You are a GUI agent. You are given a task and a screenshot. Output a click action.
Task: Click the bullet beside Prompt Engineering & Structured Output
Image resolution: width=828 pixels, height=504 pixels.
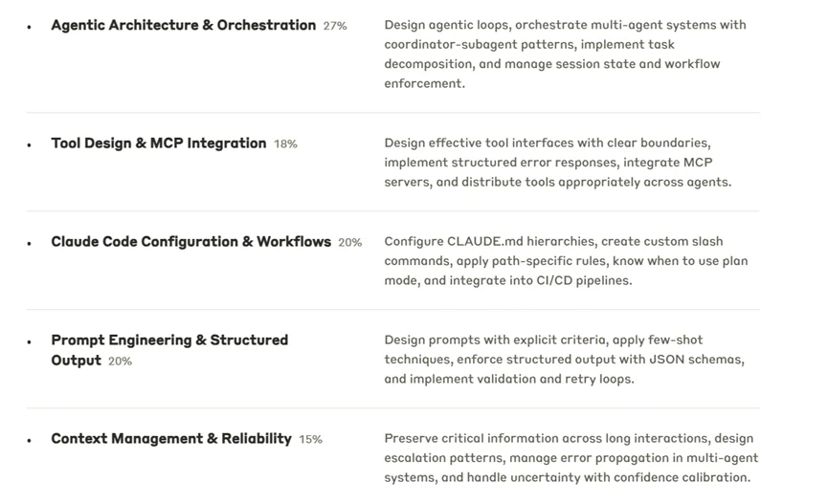pyautogui.click(x=30, y=341)
